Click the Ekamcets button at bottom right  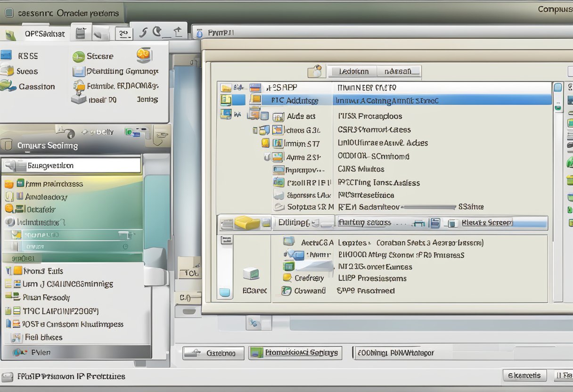(x=524, y=376)
